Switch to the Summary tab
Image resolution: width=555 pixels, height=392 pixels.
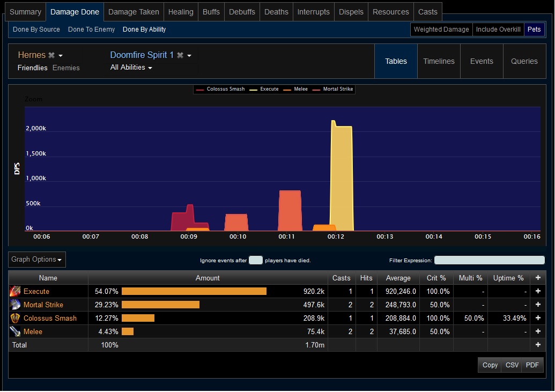(x=26, y=12)
